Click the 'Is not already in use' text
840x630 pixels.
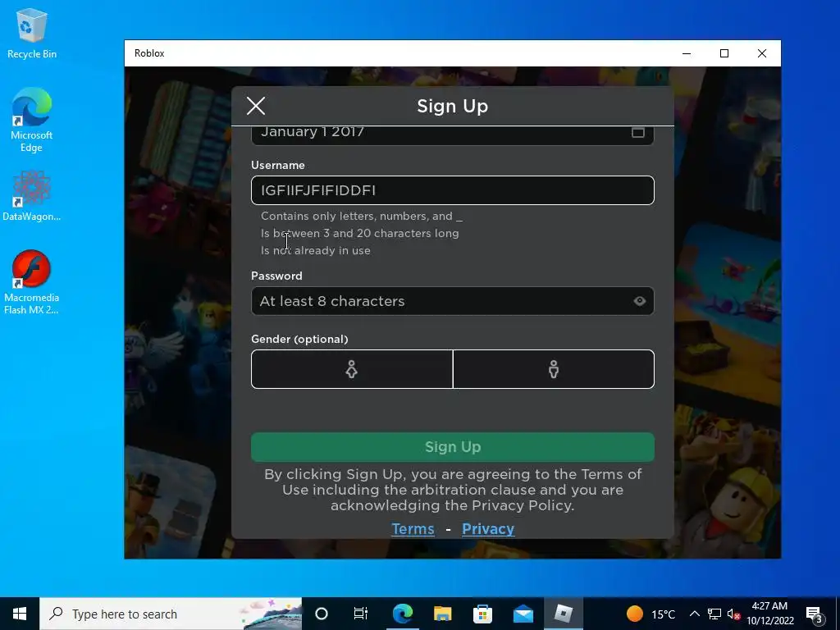(x=316, y=250)
